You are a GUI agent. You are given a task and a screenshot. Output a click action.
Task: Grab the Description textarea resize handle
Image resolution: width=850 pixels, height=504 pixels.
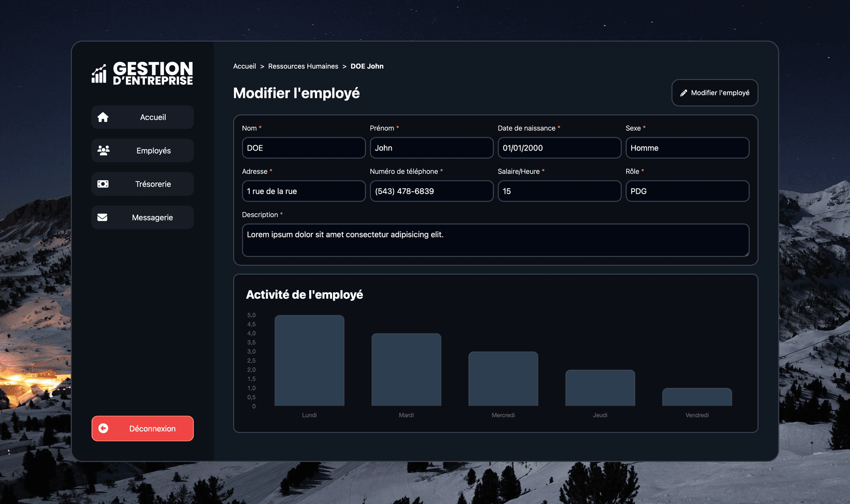tap(747, 254)
